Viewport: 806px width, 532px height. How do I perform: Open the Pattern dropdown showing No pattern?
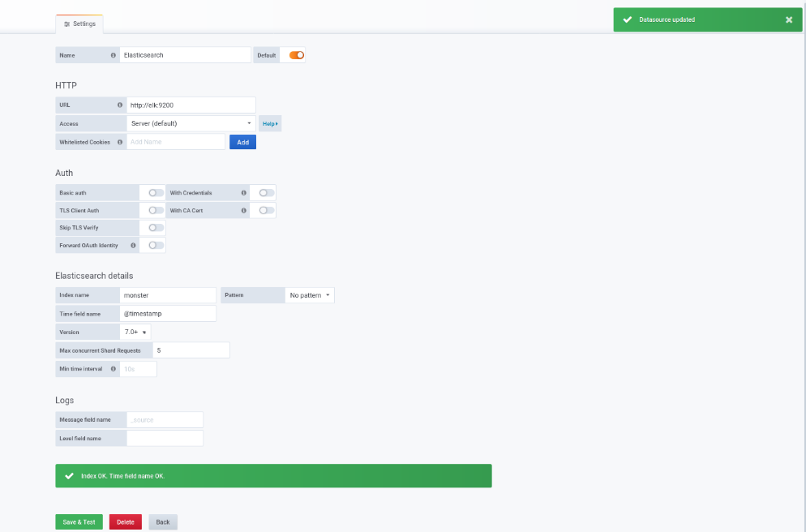click(310, 295)
